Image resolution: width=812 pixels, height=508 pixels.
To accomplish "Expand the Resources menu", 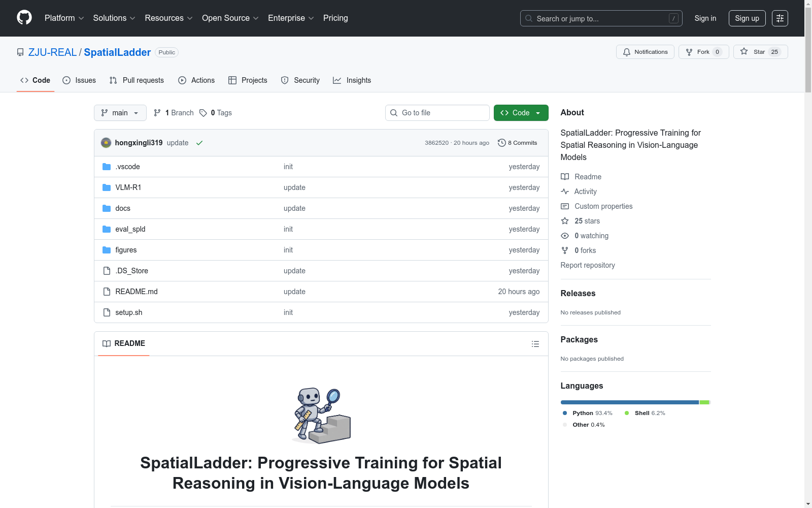I will pos(168,18).
